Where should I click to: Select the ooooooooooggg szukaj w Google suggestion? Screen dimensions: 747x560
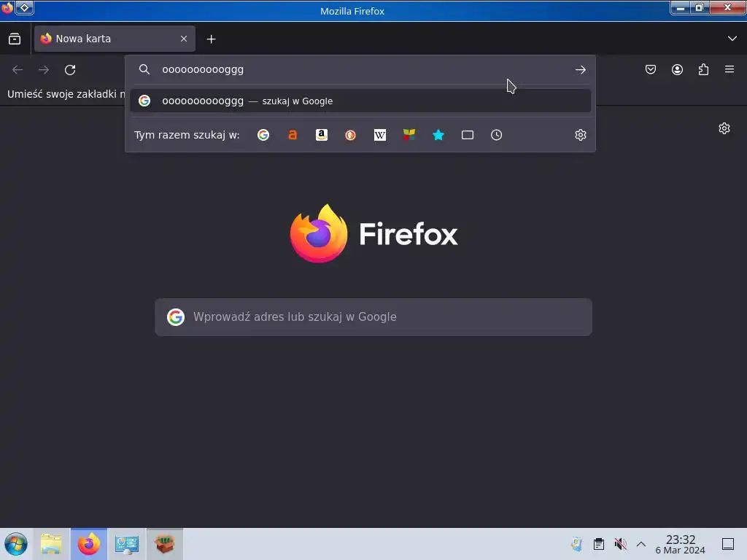(x=360, y=101)
